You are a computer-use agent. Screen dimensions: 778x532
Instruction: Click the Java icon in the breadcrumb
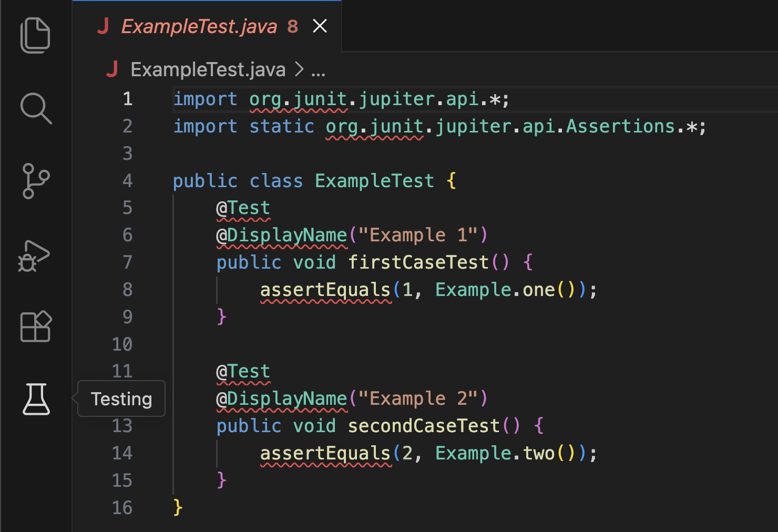pos(112,69)
